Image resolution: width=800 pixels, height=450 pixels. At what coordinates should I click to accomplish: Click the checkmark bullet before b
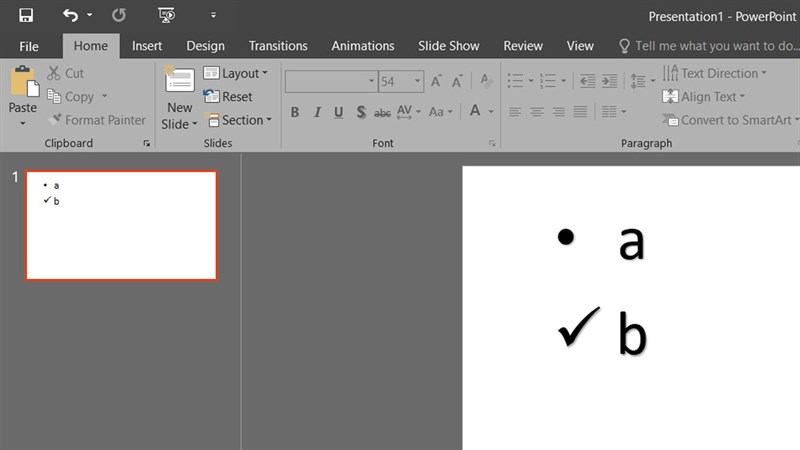[x=579, y=327]
